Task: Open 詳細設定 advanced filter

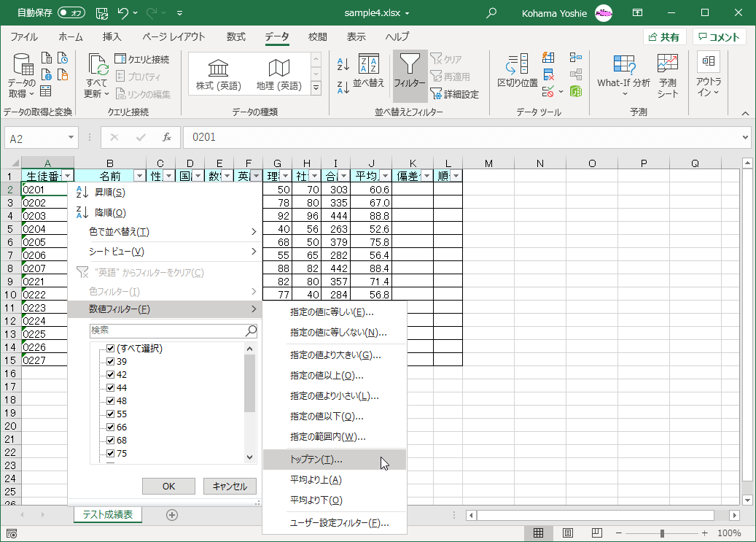Action: coord(455,94)
